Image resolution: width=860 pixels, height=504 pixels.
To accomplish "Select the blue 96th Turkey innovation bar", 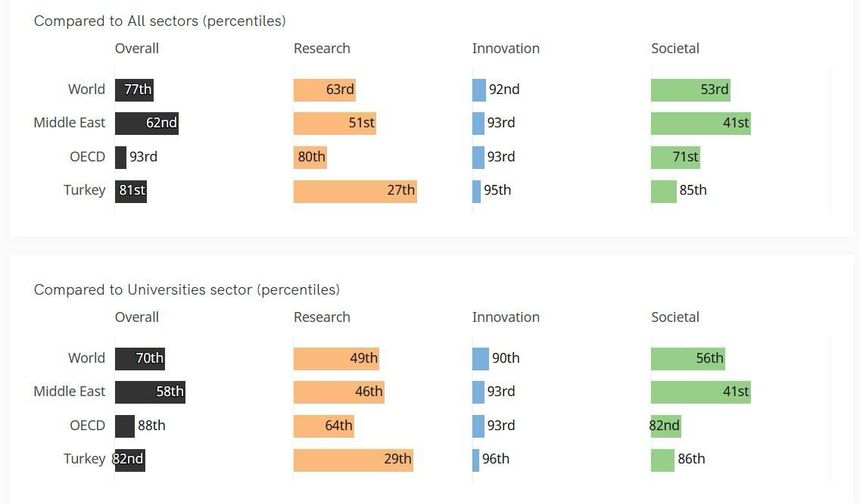I will [x=476, y=460].
